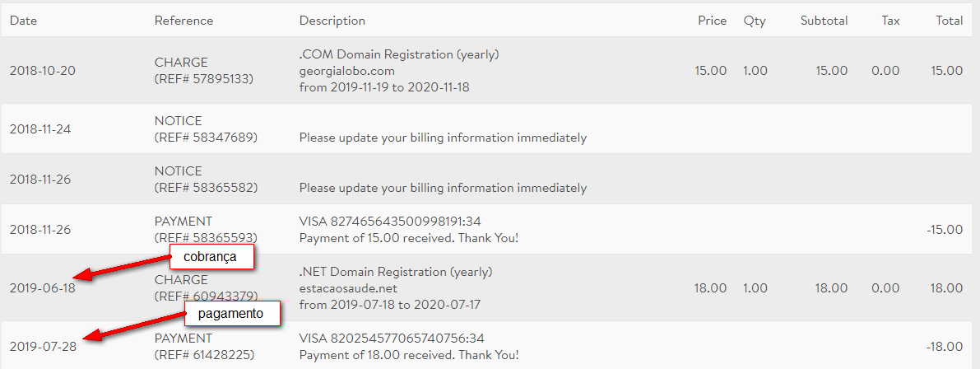Select the Description column header
The height and width of the screenshot is (369, 980).
(332, 21)
